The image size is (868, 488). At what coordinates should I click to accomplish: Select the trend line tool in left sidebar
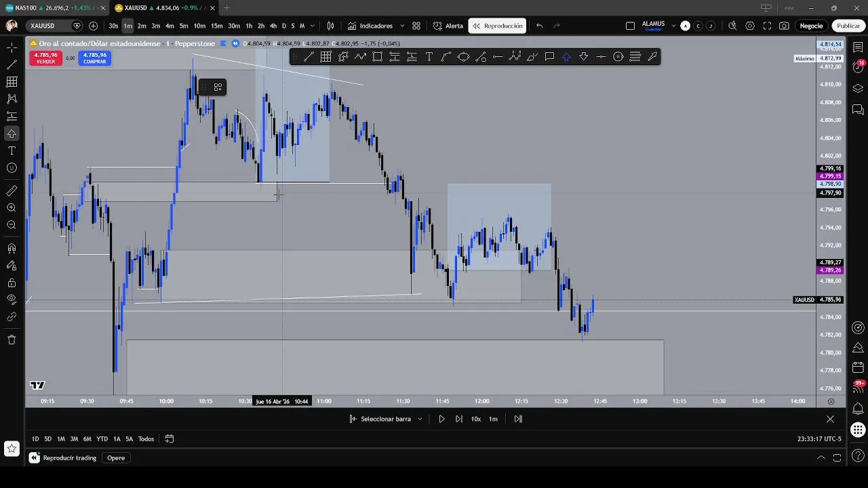coord(12,65)
